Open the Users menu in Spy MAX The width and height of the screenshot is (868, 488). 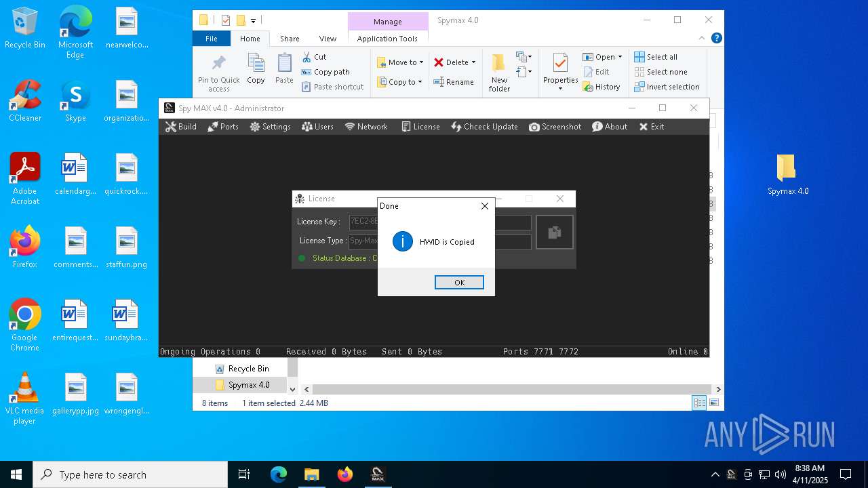click(x=317, y=127)
